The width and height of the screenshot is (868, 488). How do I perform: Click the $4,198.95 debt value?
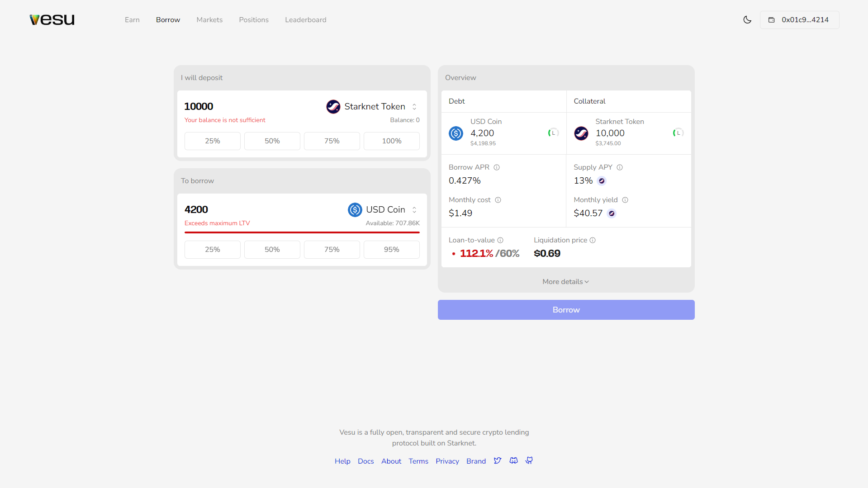[483, 143]
